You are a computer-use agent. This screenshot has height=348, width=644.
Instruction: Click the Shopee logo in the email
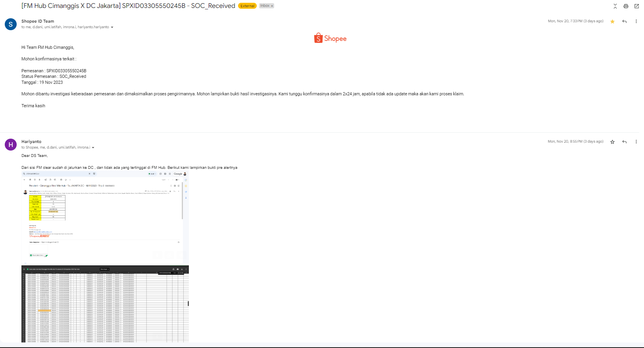(330, 38)
